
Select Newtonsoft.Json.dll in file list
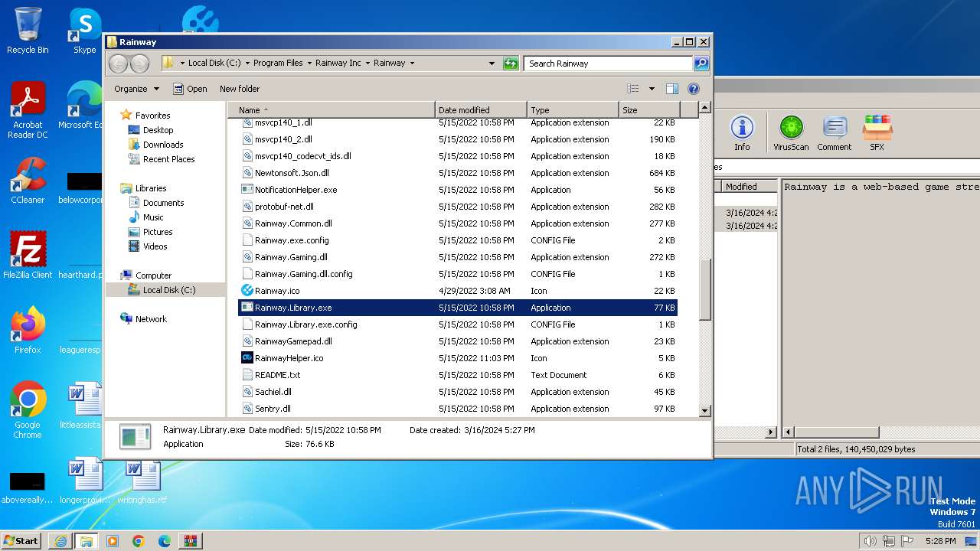[292, 173]
